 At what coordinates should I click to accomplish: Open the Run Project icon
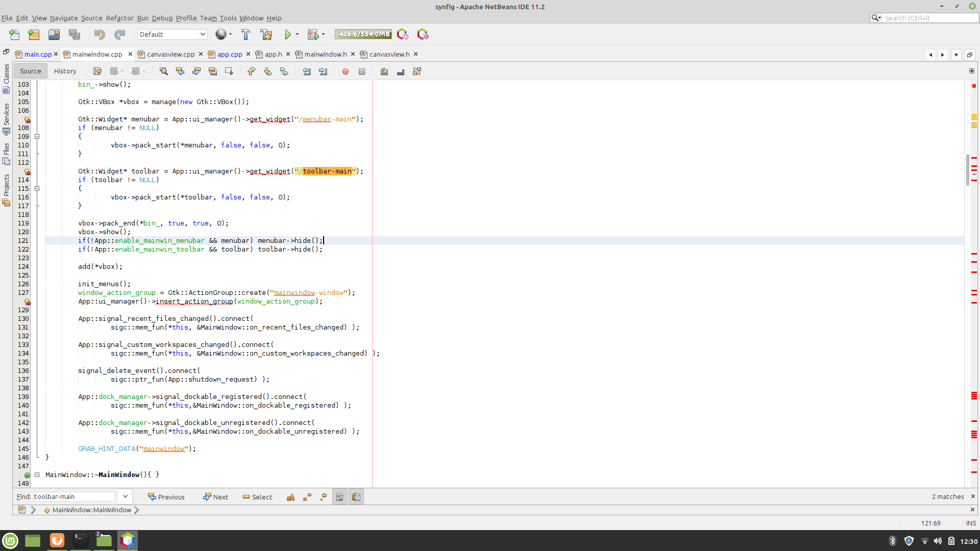(x=288, y=34)
